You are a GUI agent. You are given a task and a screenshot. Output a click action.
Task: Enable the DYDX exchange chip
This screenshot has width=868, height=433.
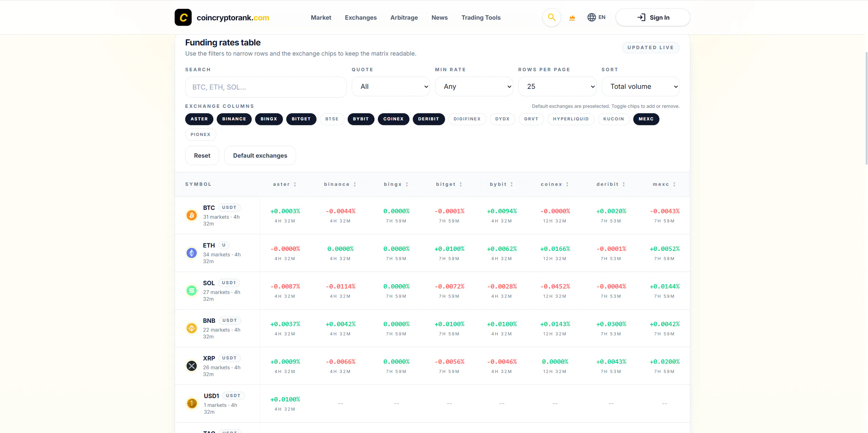click(x=502, y=119)
